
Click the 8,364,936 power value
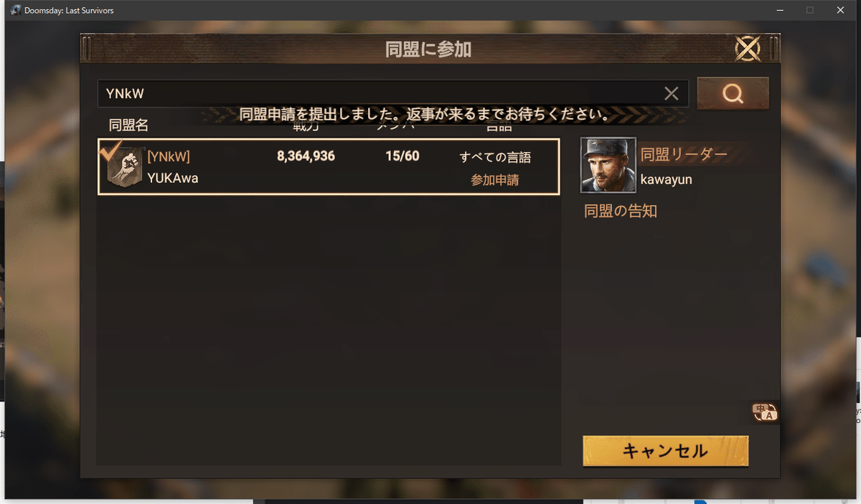pyautogui.click(x=306, y=156)
